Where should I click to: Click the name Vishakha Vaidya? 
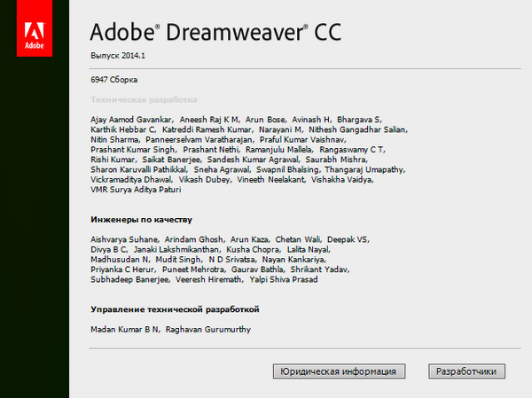pos(341,180)
